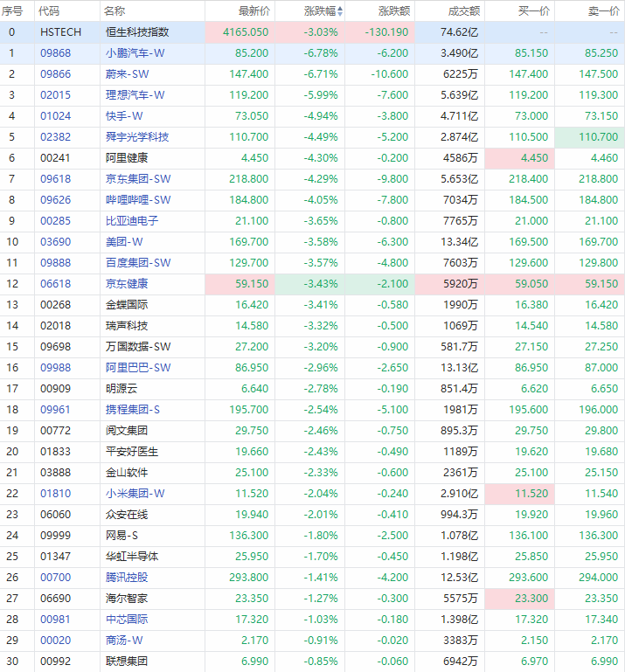Select 阿里健康 row name
The image size is (625, 672).
127,158
